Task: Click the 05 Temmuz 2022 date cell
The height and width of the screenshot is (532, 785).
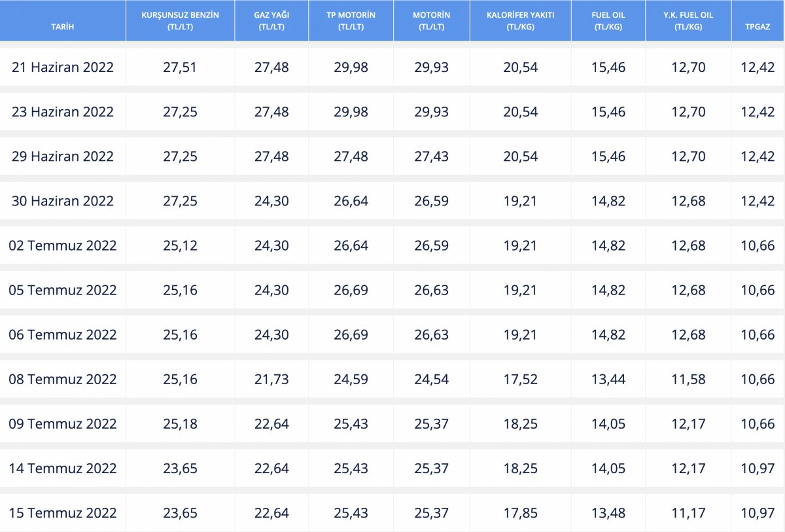Action: pos(63,290)
